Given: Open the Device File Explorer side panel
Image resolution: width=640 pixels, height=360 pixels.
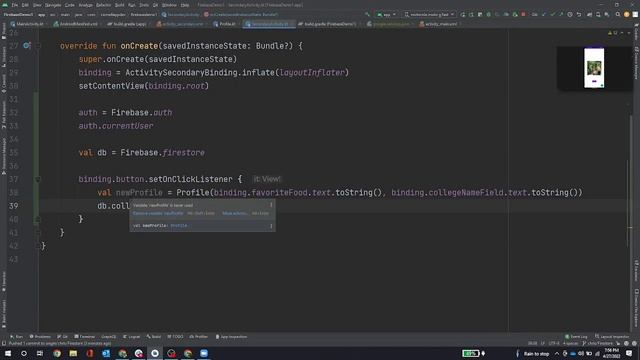Looking at the screenshot, I should click(x=636, y=308).
